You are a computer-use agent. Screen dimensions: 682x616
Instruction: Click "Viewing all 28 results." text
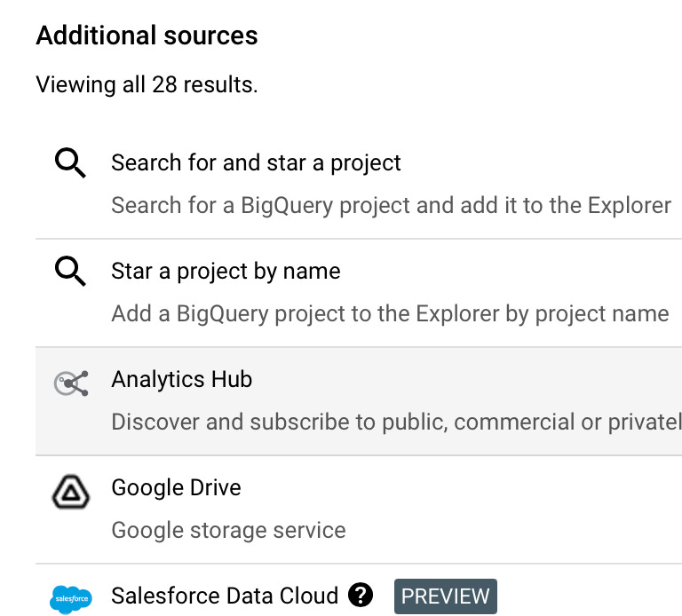[147, 86]
